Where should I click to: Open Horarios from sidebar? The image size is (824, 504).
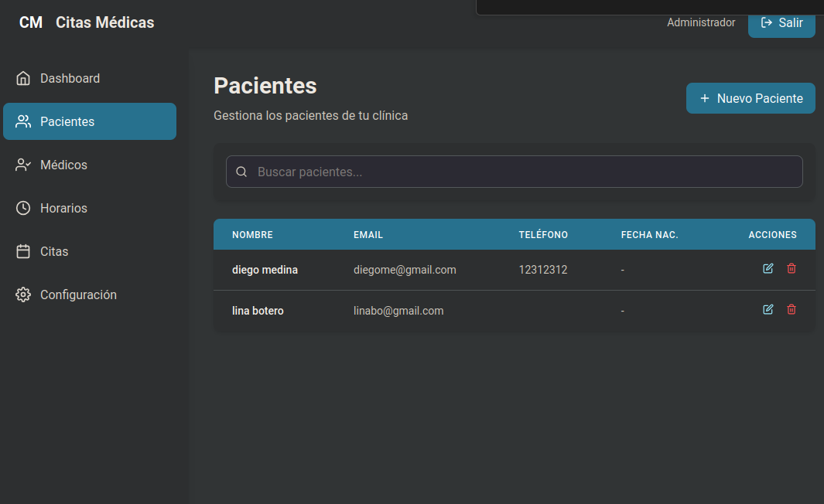click(x=89, y=208)
